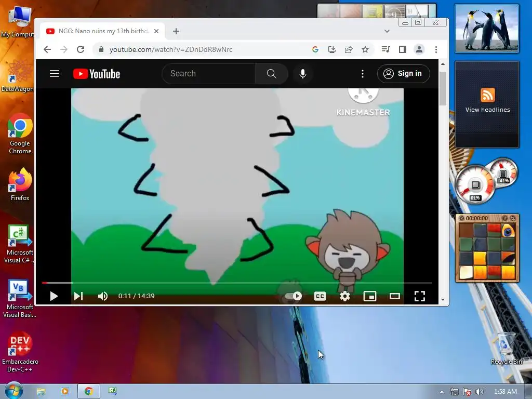This screenshot has width=532, height=399.
Task: Pause the picture puzzle timer
Action: pyautogui.click(x=462, y=218)
